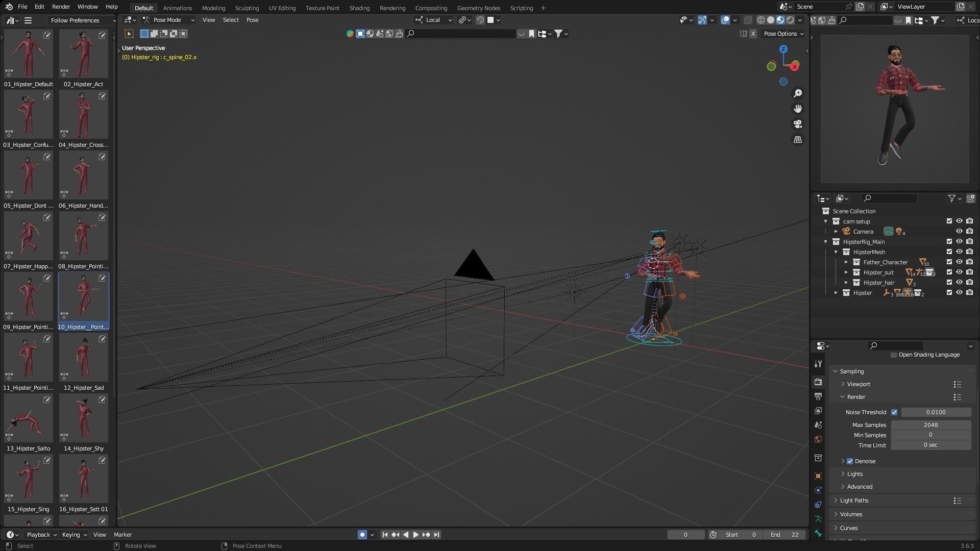Toggle auto keying record button
Screen dimensions: 980x551
362,535
